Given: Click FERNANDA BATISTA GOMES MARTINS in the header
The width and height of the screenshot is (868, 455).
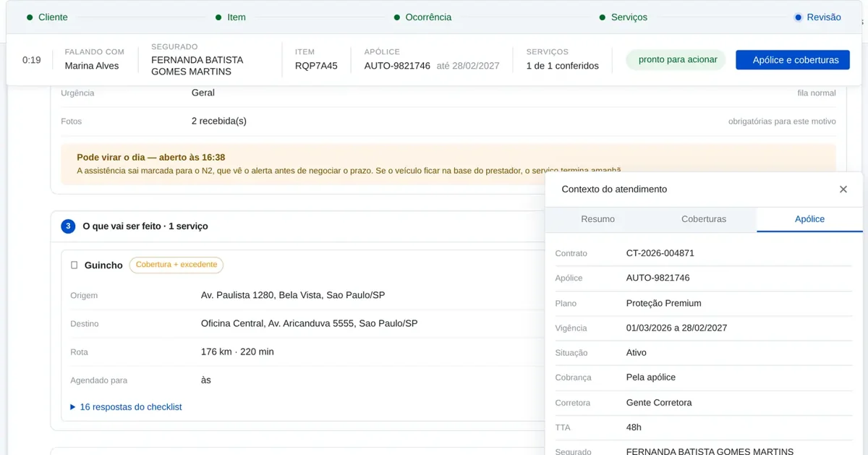Looking at the screenshot, I should (x=197, y=66).
